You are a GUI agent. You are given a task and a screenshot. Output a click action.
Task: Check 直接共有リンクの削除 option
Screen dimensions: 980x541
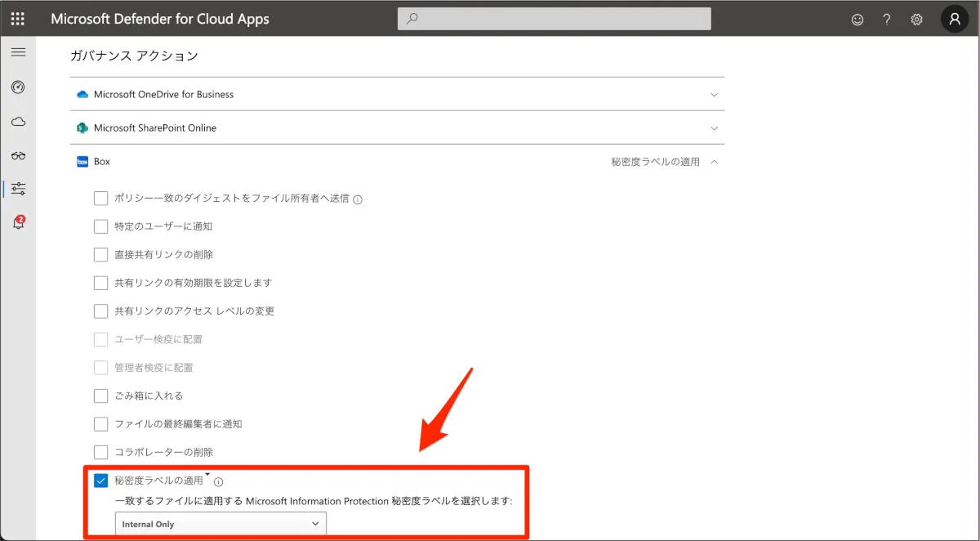pos(101,255)
